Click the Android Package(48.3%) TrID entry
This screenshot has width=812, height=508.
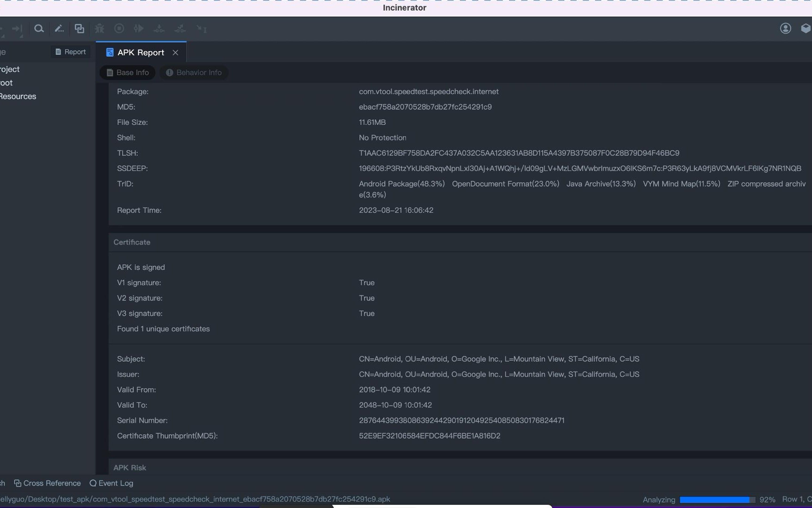(x=402, y=184)
